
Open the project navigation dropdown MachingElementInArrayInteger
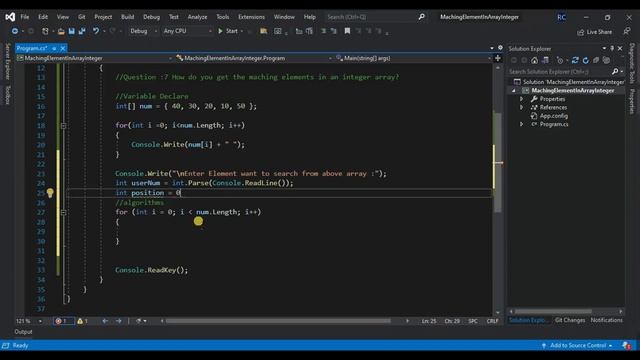(94, 58)
